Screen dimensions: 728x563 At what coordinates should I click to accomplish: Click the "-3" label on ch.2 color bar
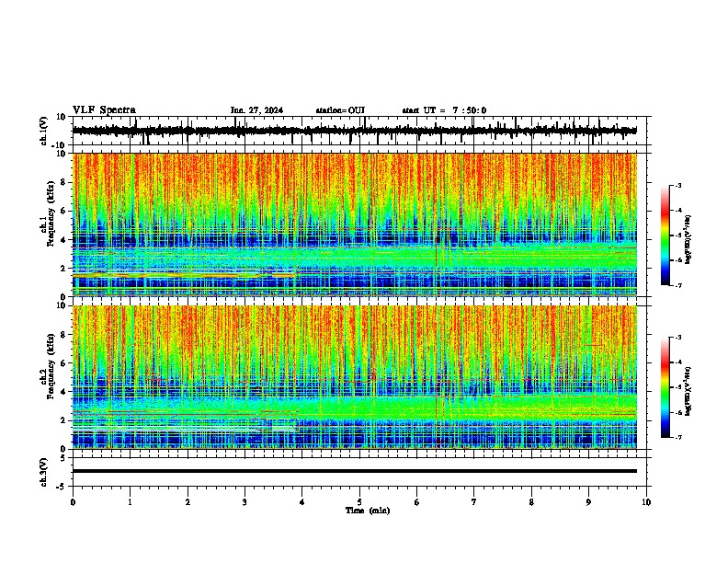(677, 338)
